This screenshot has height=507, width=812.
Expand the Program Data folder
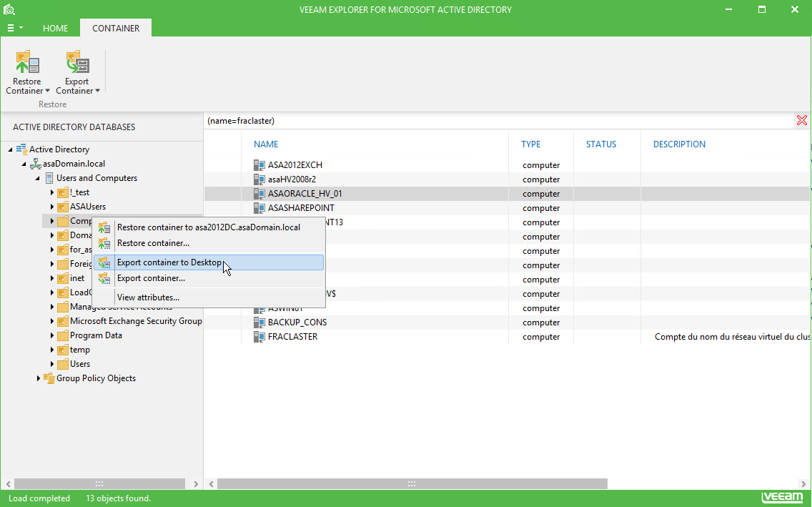[x=51, y=335]
